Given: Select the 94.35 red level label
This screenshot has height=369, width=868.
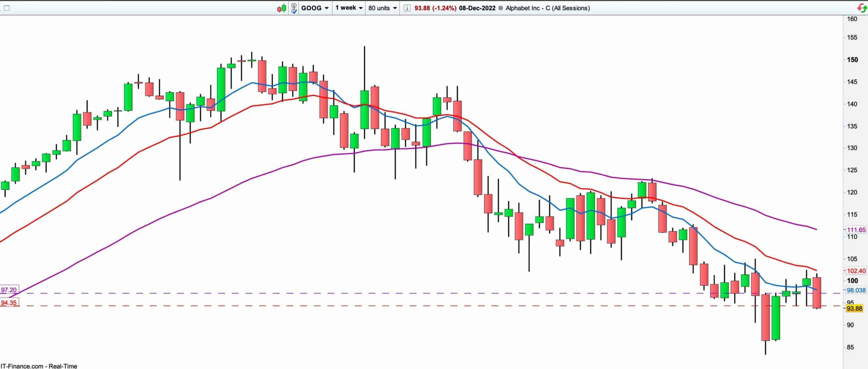Looking at the screenshot, I should [9, 303].
